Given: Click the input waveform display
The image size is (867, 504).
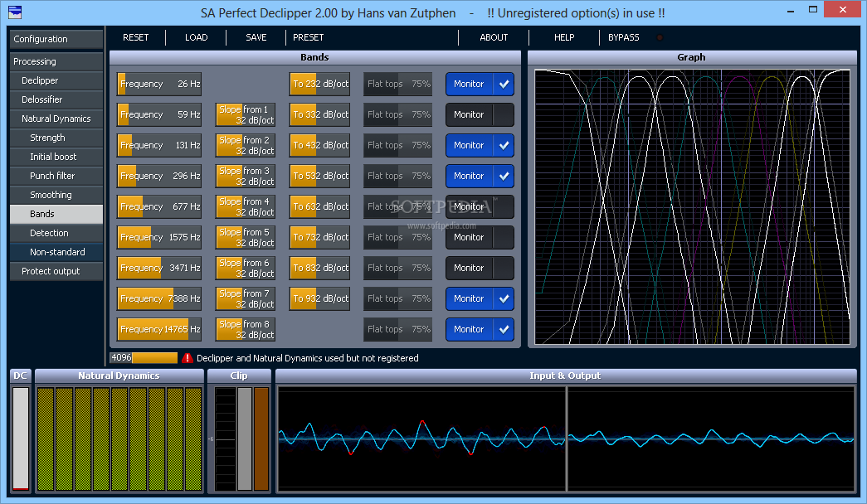Looking at the screenshot, I should point(422,439).
